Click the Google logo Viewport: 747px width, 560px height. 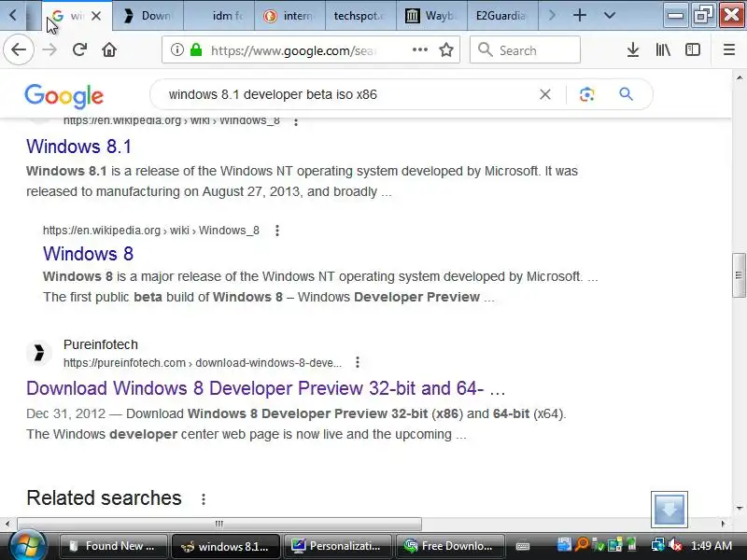click(x=63, y=96)
